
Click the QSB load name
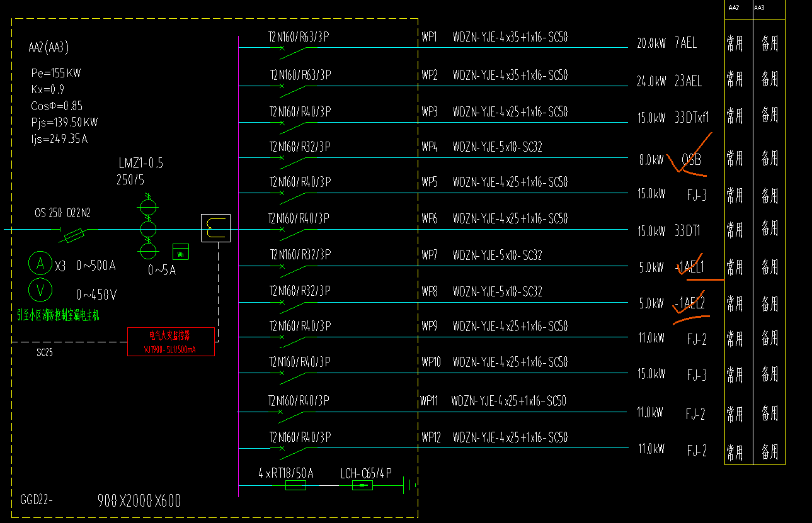tap(691, 160)
